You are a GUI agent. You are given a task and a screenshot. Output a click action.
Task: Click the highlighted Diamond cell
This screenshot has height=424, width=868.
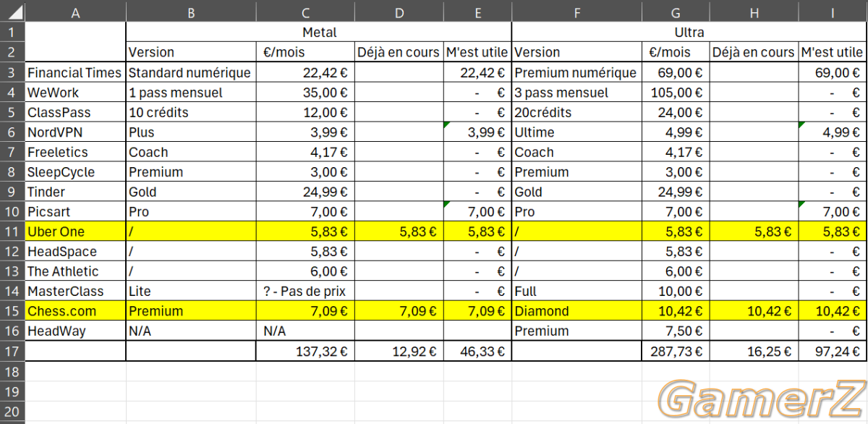[x=576, y=311]
